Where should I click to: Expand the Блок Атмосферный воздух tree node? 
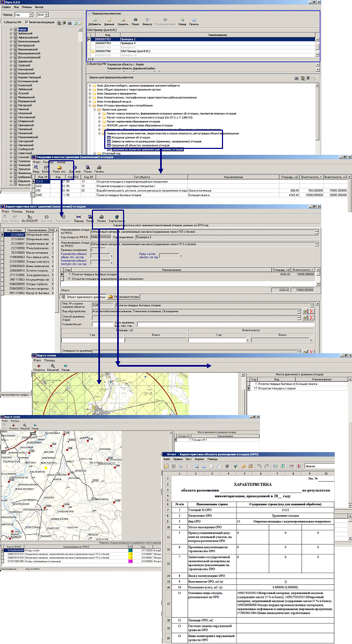click(x=89, y=102)
